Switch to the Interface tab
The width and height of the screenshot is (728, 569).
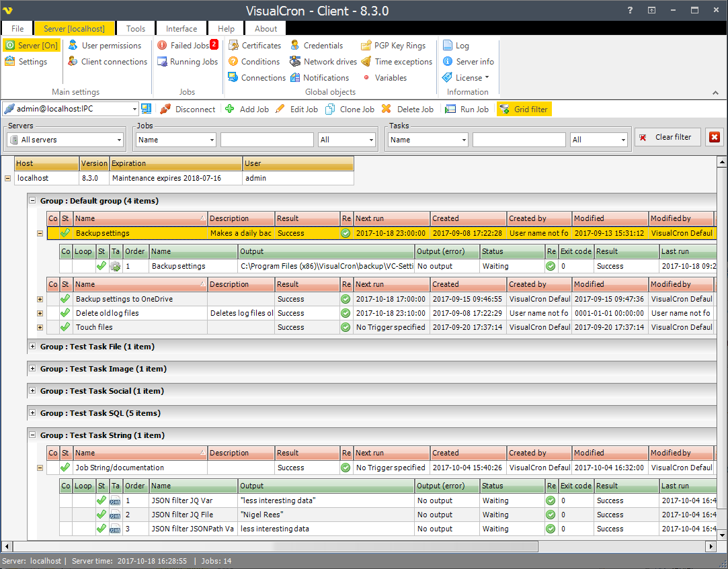point(181,28)
